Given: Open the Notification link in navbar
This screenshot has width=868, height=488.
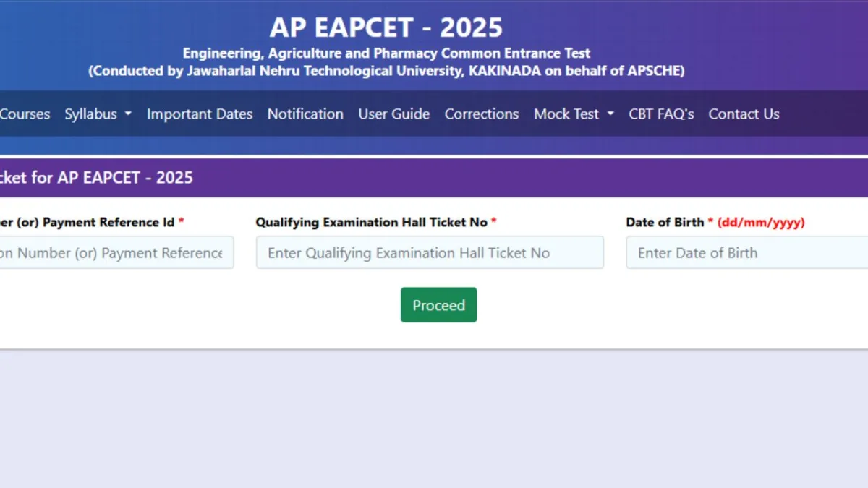Looking at the screenshot, I should [305, 114].
